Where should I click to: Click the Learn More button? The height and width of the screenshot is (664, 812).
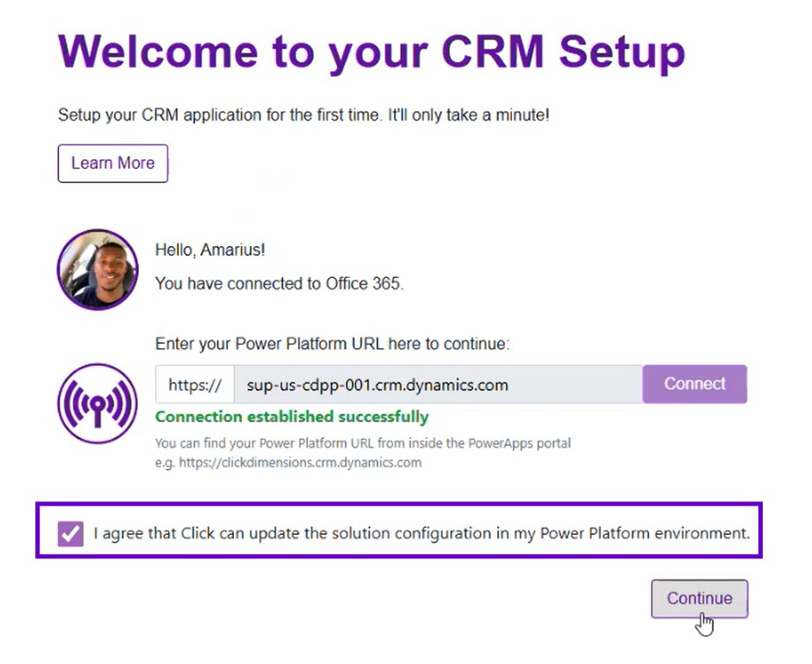tap(113, 164)
